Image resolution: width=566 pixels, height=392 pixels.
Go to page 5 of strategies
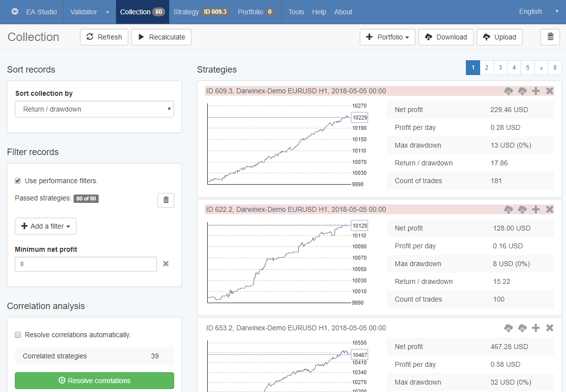(528, 68)
